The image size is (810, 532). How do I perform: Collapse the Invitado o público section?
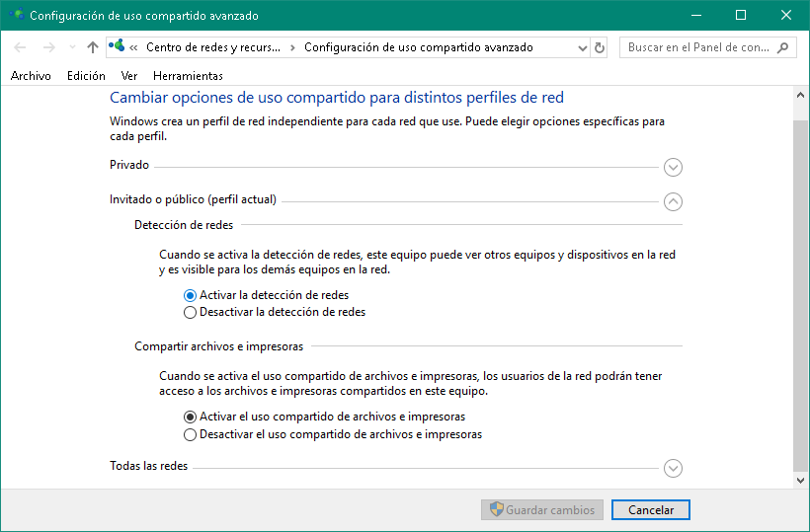pos(674,201)
